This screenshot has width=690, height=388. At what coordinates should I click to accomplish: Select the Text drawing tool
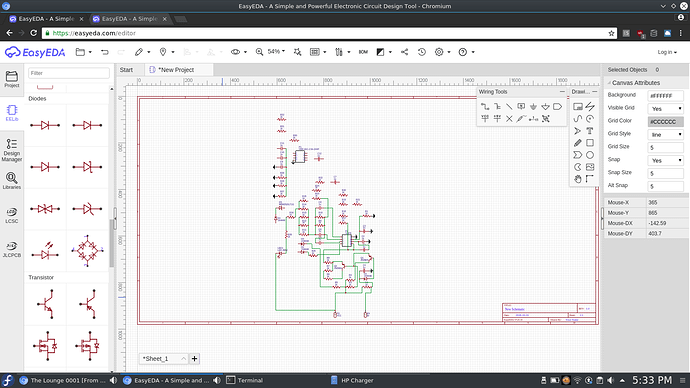590,131
